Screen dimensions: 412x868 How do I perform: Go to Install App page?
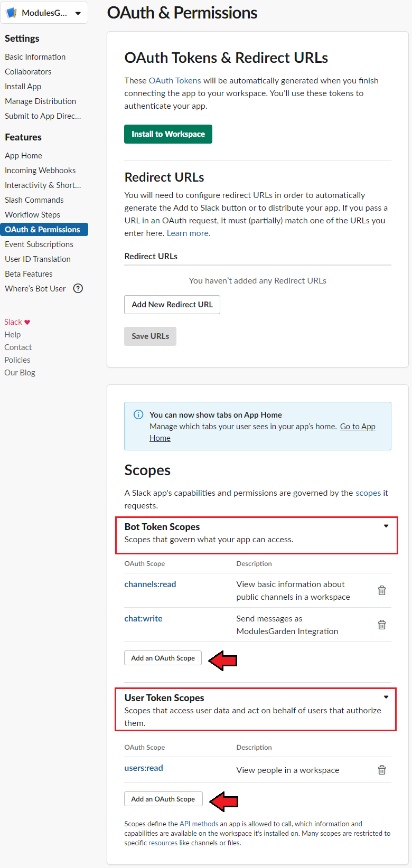pos(23,86)
